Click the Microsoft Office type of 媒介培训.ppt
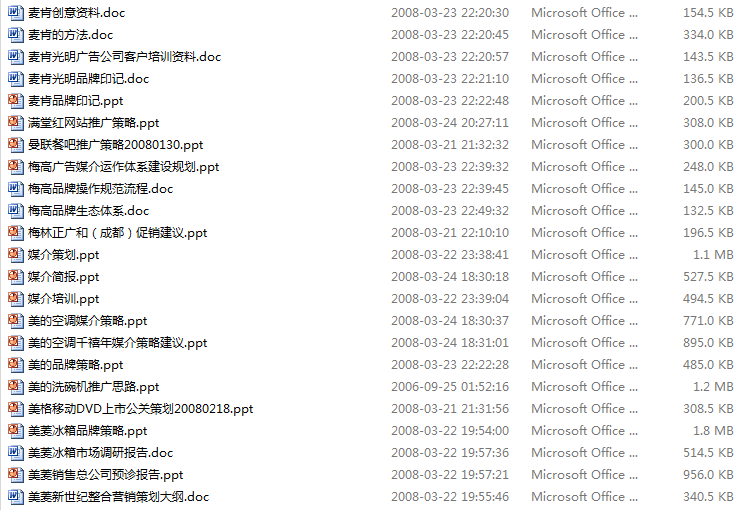752x510 pixels. coord(585,299)
